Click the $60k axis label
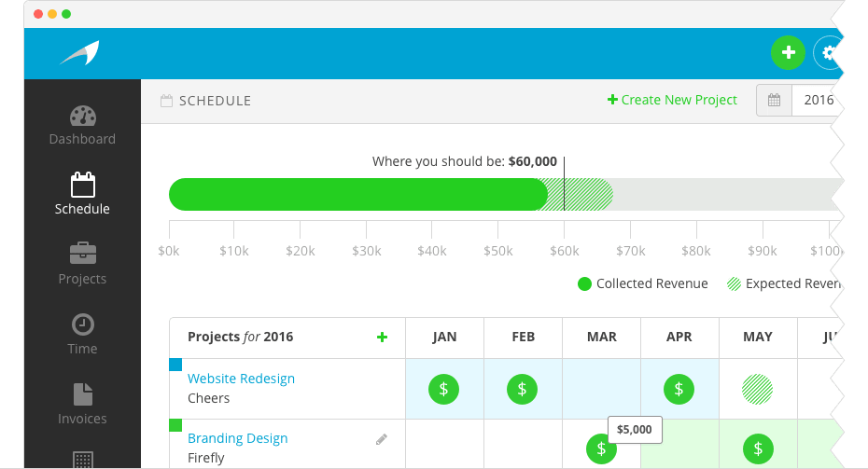This screenshot has width=868, height=469. click(564, 251)
